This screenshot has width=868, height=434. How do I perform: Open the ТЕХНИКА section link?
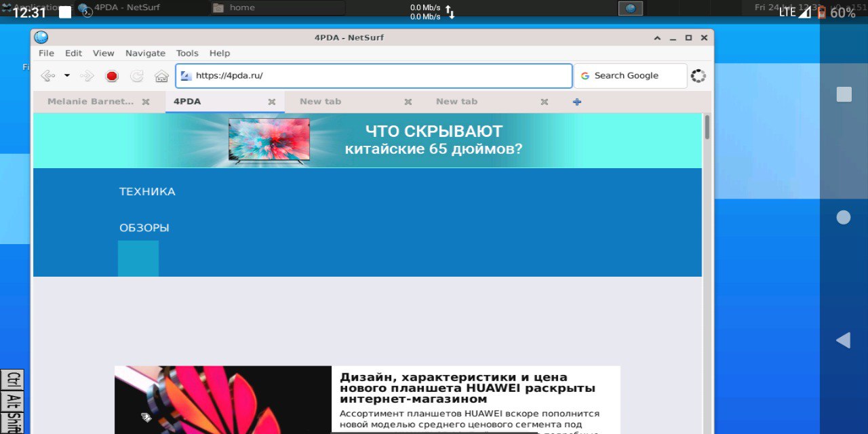(x=147, y=192)
